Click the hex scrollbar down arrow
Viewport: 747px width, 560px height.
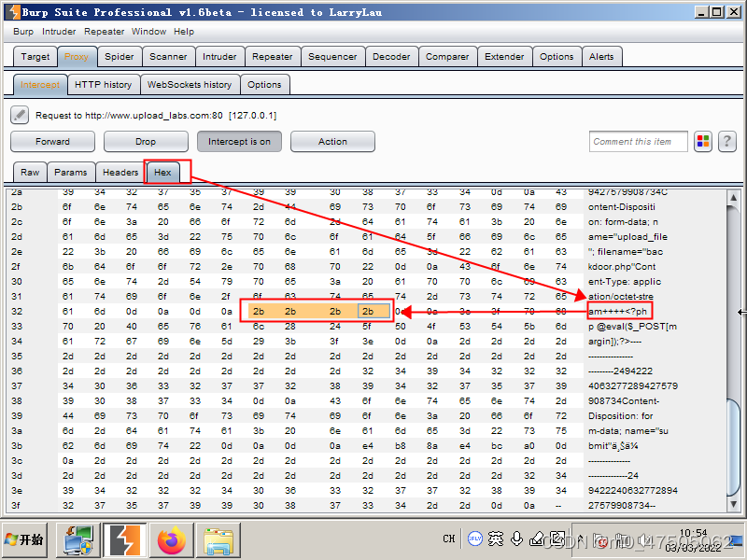(x=734, y=503)
